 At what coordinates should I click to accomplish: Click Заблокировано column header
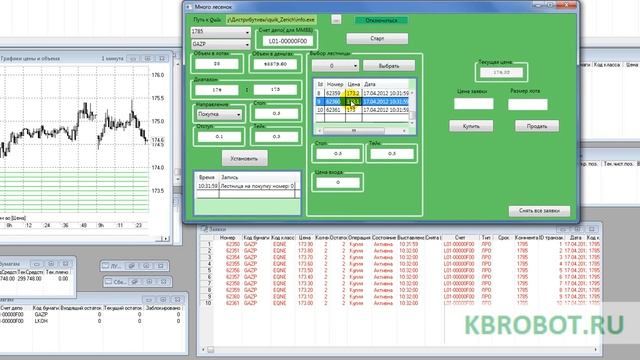click(x=163, y=308)
